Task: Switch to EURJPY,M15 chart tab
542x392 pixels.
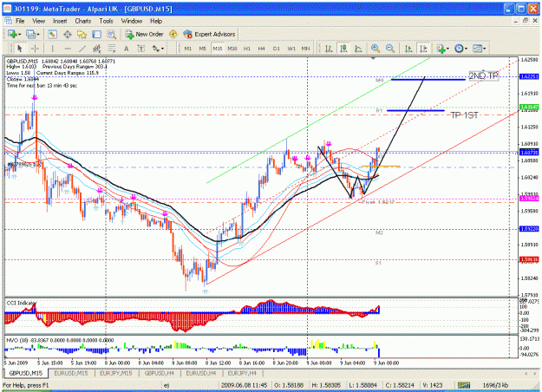Action: pos(116,373)
